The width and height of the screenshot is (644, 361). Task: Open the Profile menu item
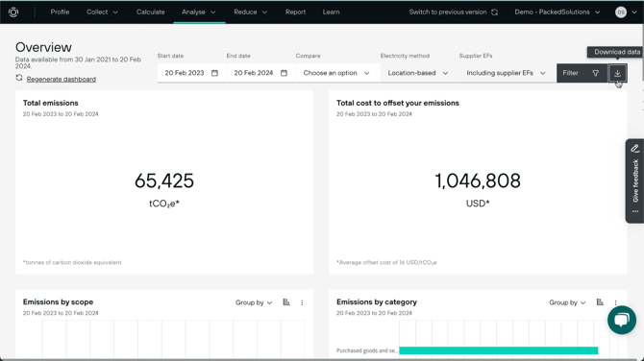tap(60, 12)
